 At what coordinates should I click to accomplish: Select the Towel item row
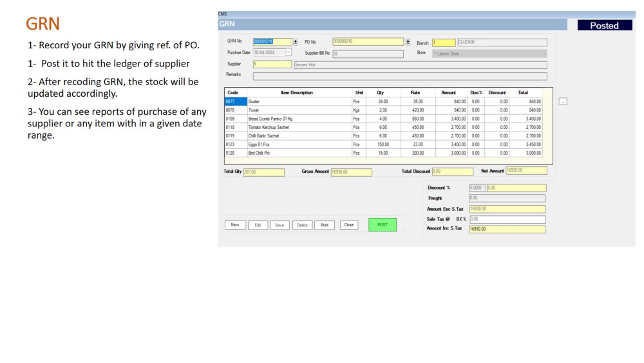click(x=384, y=110)
